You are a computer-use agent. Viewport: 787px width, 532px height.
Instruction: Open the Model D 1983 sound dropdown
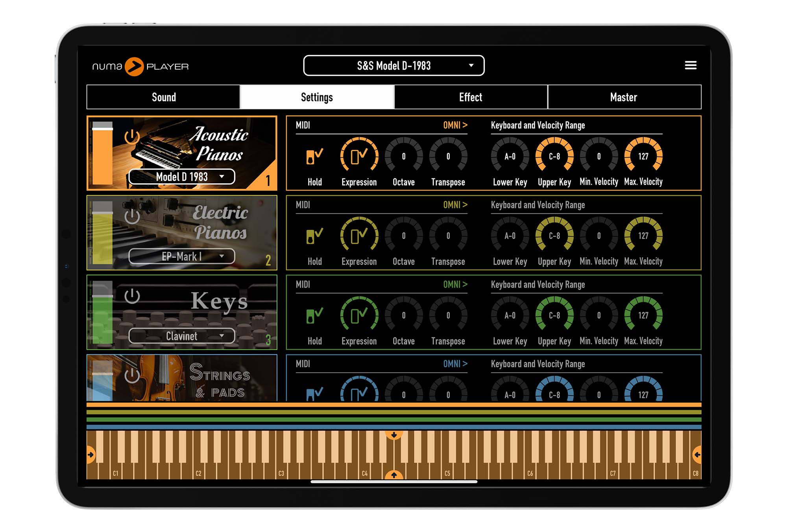tap(182, 177)
